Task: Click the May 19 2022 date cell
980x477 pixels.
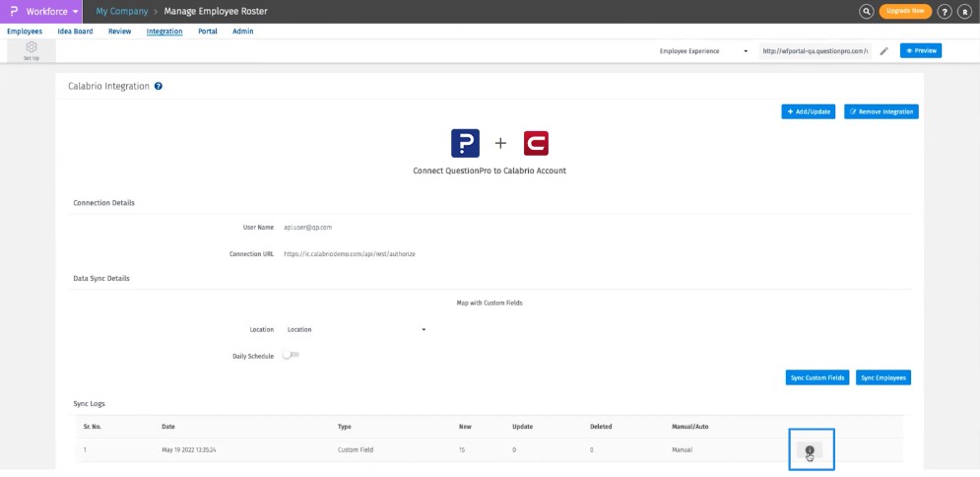Action: pos(188,450)
